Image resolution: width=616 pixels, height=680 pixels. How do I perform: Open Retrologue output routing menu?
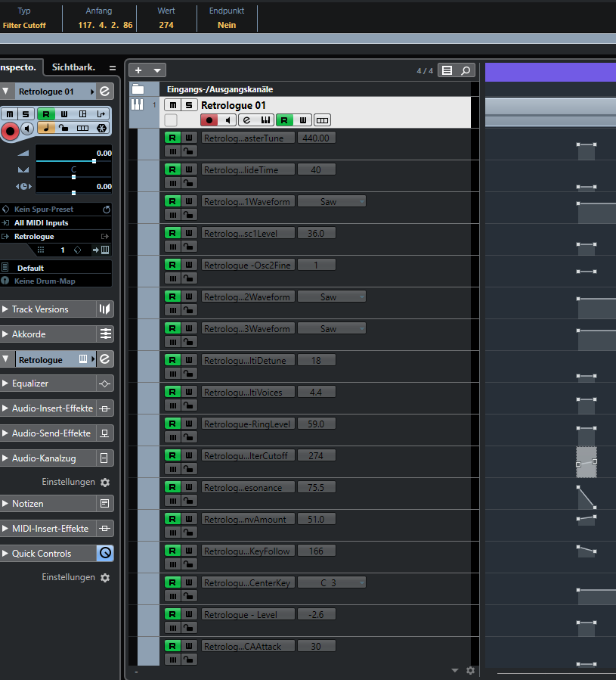[x=55, y=236]
